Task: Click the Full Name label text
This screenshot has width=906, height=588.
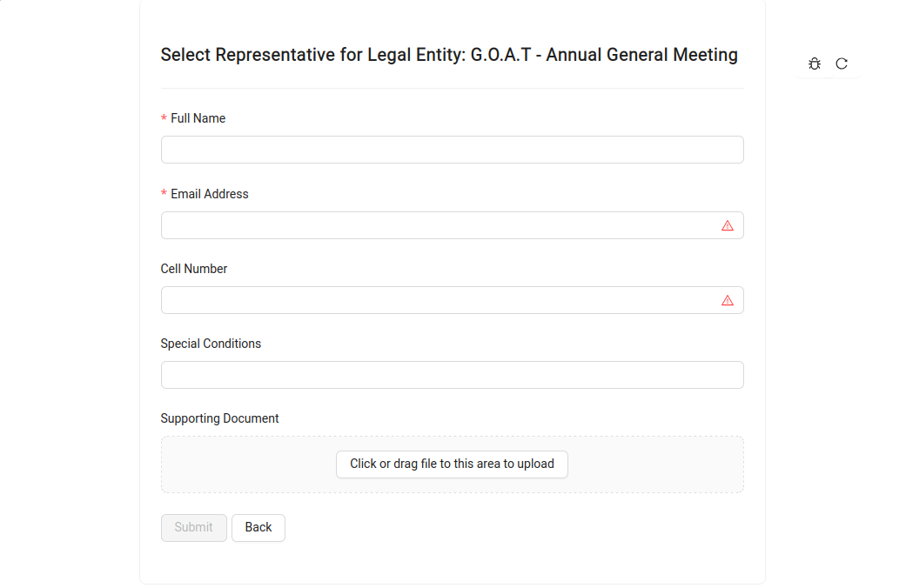Action: click(x=198, y=118)
